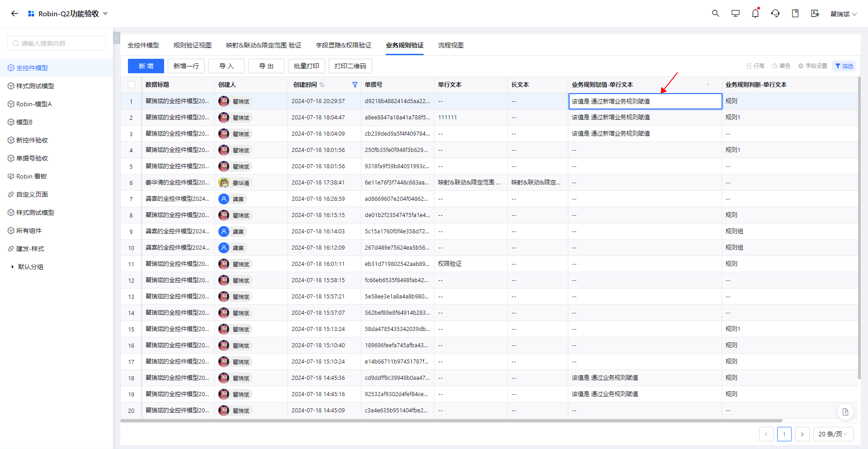Image resolution: width=868 pixels, height=449 pixels.
Task: Expand the 默认分组 group
Action: point(12,267)
